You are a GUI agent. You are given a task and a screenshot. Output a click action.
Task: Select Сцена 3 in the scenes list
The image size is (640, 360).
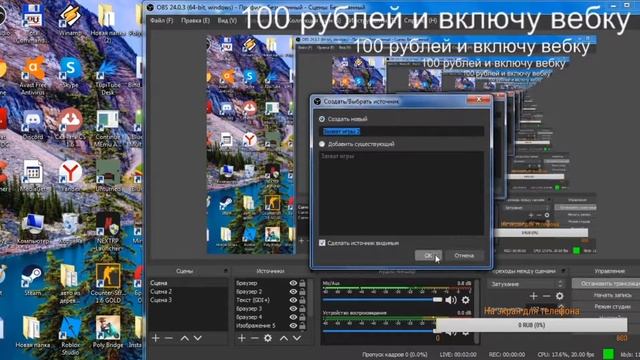188,300
